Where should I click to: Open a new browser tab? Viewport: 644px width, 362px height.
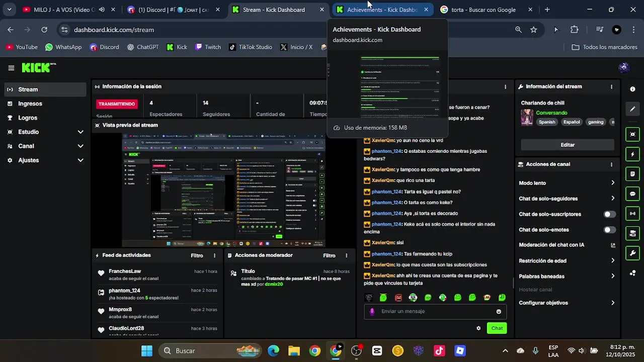click(x=547, y=10)
